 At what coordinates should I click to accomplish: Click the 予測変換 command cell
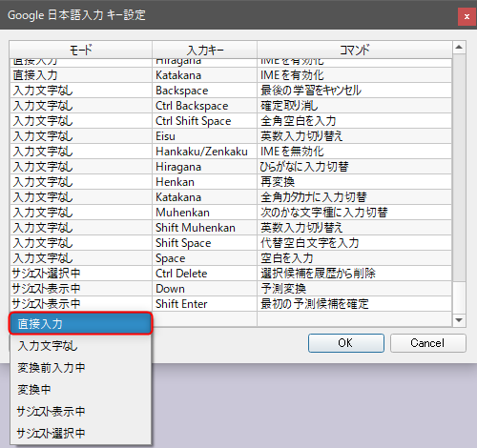pos(354,289)
